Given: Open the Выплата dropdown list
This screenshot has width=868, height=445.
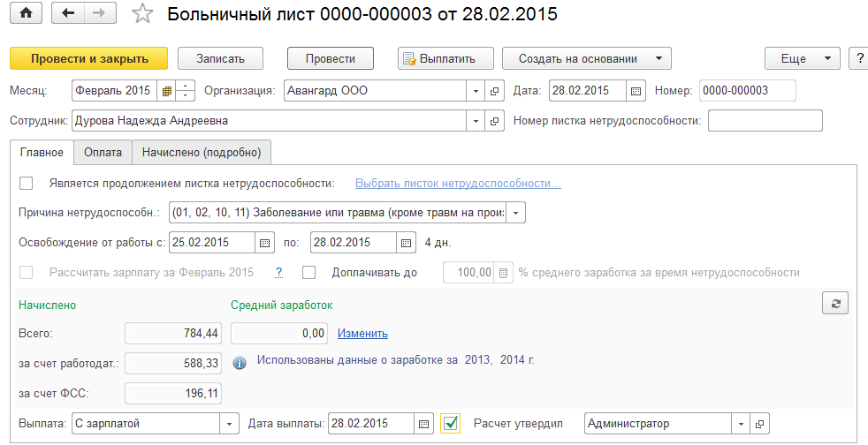Looking at the screenshot, I should [229, 424].
